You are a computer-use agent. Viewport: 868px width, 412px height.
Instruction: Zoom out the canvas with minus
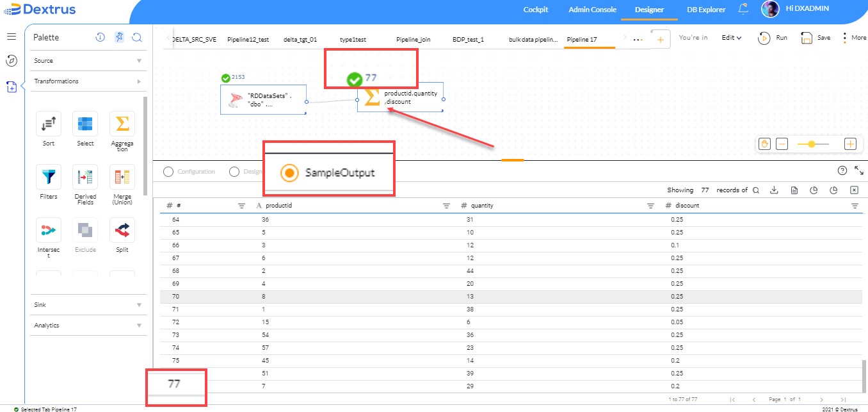782,144
